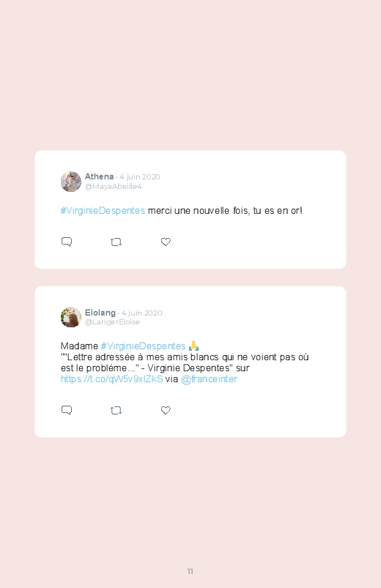Click the praying hands emoji
Image resolution: width=381 pixels, height=588 pixels.
(x=193, y=346)
